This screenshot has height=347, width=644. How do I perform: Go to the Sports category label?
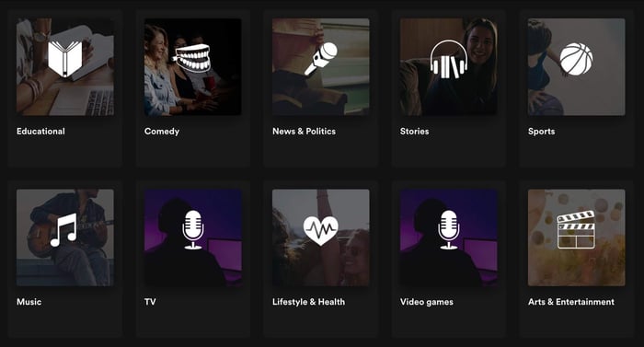tap(541, 132)
